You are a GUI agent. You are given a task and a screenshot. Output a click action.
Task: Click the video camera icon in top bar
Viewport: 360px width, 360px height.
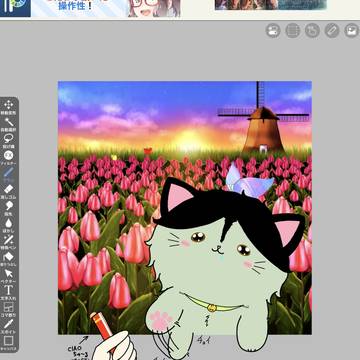[273, 31]
